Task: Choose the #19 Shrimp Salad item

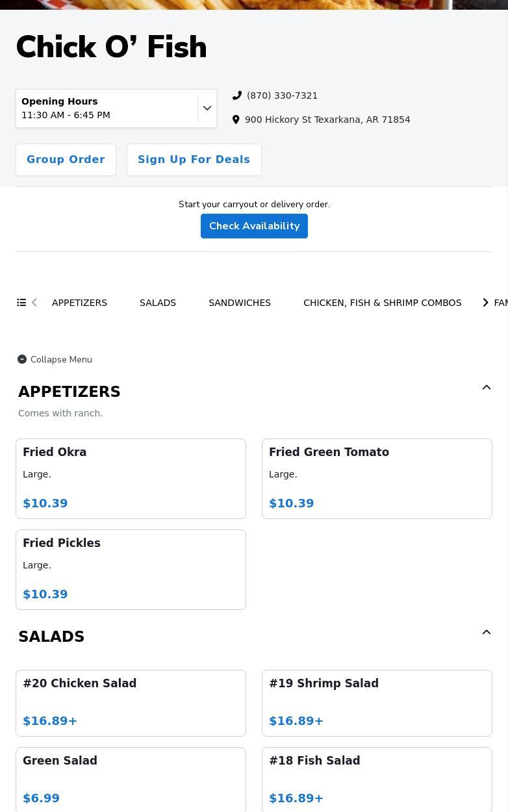Action: point(377,703)
